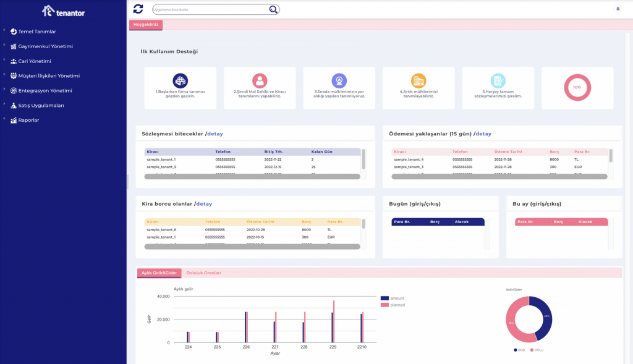Expand Gayrimenkul Yönetimi menu
Image resolution: width=633 pixels, height=364 pixels.
(x=45, y=46)
